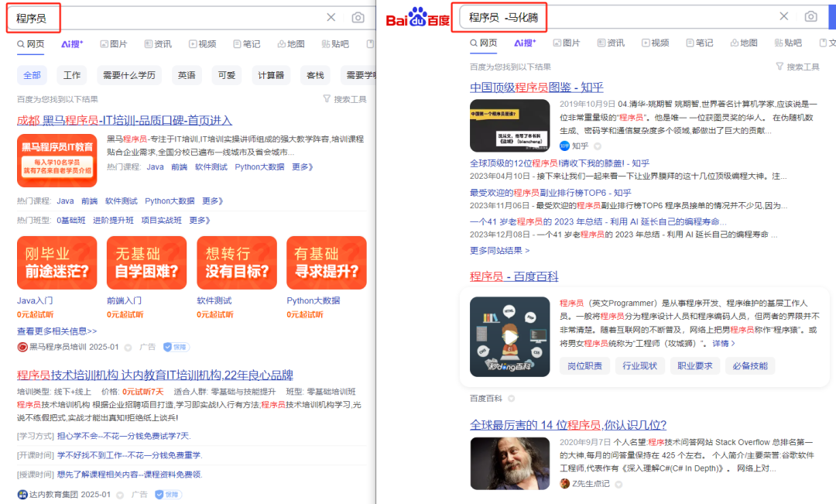Open the 程序员 - 百度百科 result link
This screenshot has width=836, height=504.
(x=514, y=276)
